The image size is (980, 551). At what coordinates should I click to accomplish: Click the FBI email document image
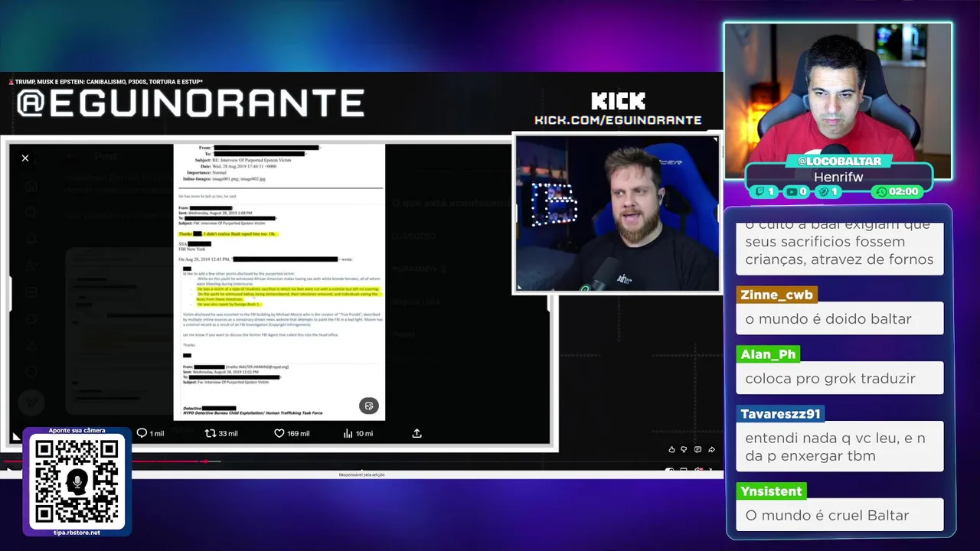[279, 282]
